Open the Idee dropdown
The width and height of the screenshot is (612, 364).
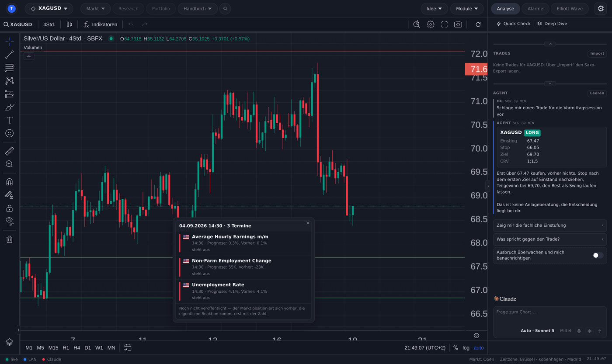pos(434,9)
